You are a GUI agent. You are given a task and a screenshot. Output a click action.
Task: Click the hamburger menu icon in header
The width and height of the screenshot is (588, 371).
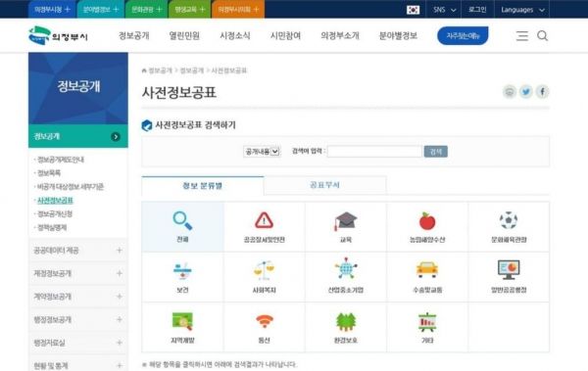522,36
